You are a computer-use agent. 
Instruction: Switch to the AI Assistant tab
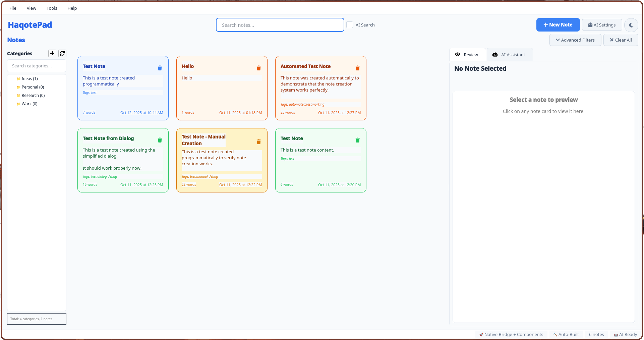(510, 55)
